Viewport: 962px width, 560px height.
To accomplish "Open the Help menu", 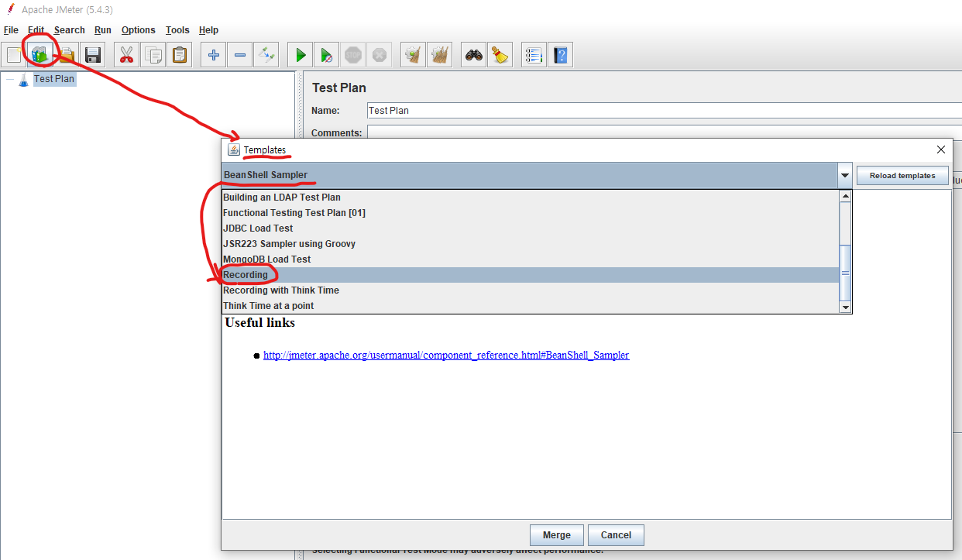I will (x=209, y=30).
